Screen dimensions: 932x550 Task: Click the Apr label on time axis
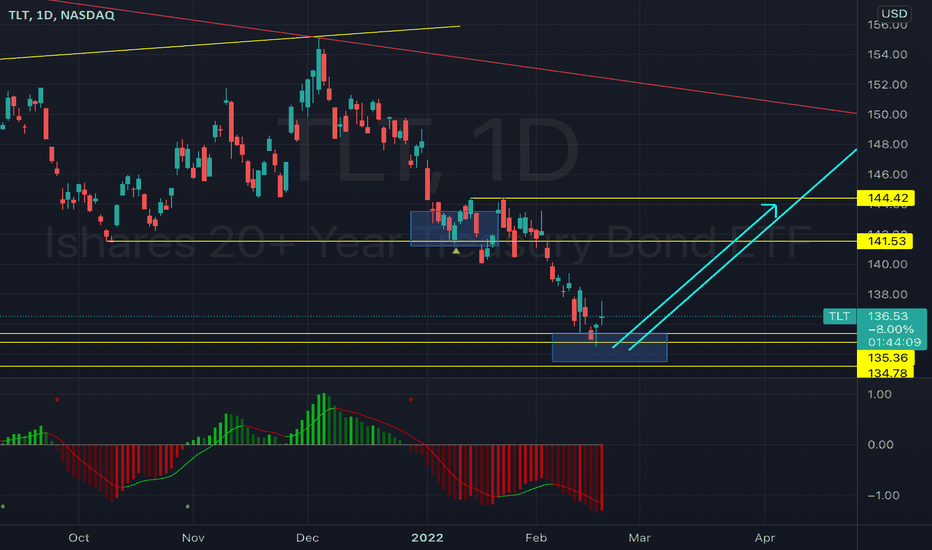[765, 538]
